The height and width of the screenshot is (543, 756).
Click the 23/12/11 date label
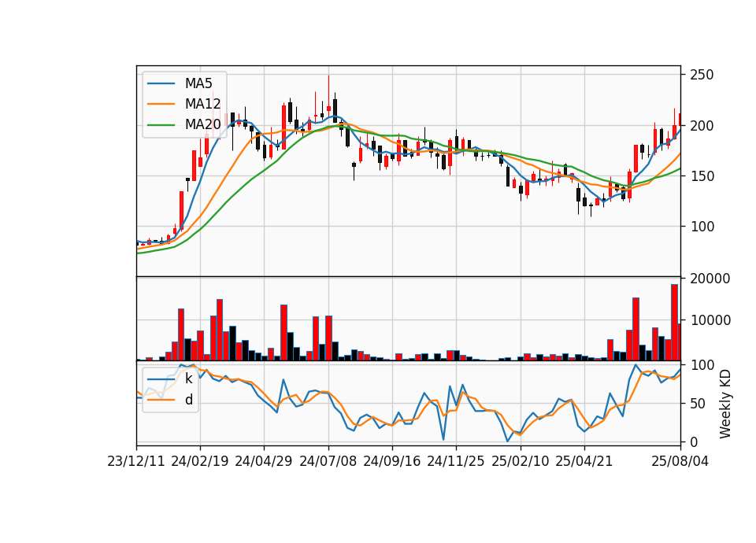136,461
